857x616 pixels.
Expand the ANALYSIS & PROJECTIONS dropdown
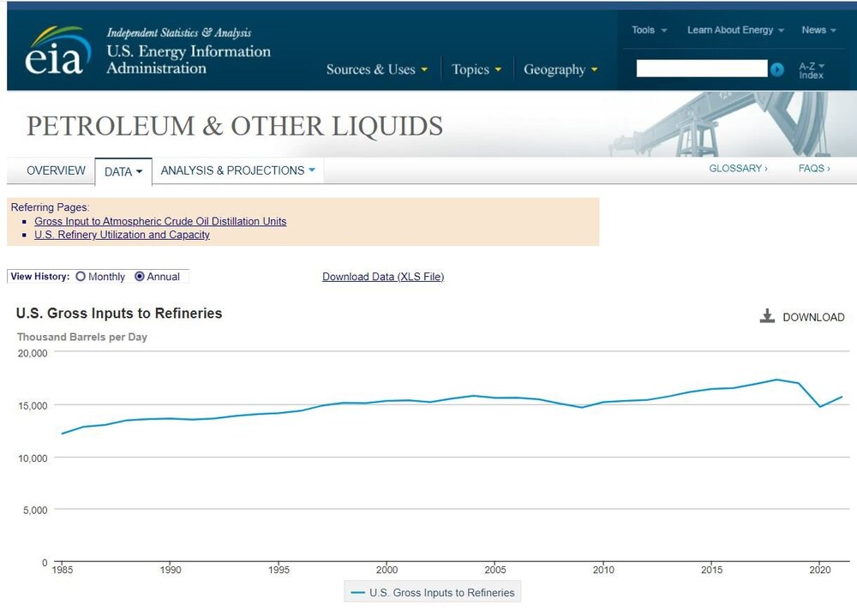237,170
